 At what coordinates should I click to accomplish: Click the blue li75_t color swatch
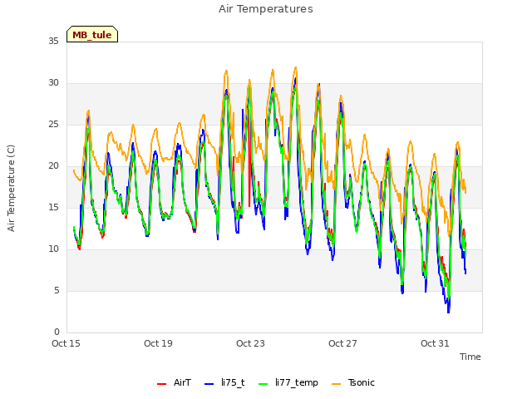coord(209,384)
